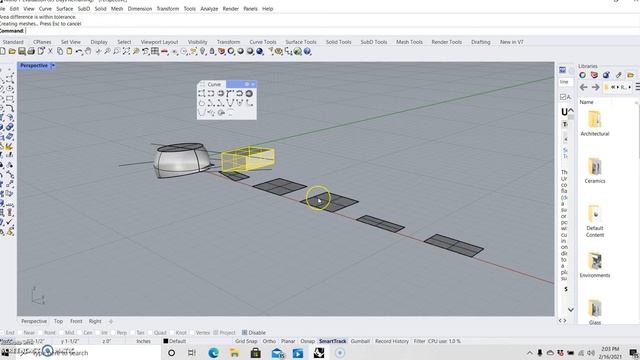The image size is (640, 360).
Task: Open a file with the Open folder icon
Action: [12, 51]
